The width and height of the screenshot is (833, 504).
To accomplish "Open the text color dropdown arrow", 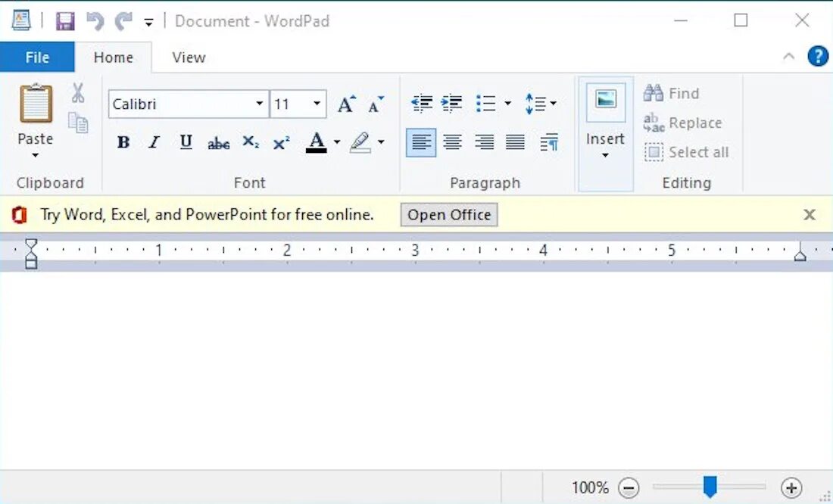I will coord(337,142).
